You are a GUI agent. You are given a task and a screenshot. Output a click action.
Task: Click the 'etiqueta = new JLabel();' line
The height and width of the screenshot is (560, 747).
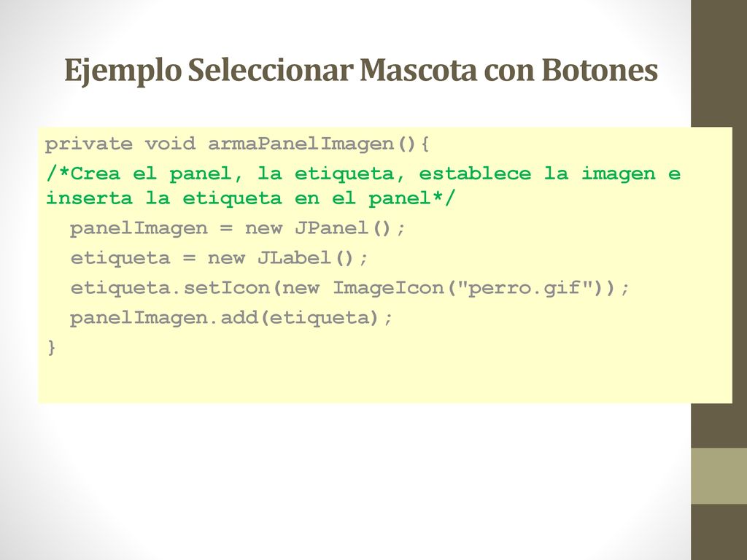[x=219, y=258]
